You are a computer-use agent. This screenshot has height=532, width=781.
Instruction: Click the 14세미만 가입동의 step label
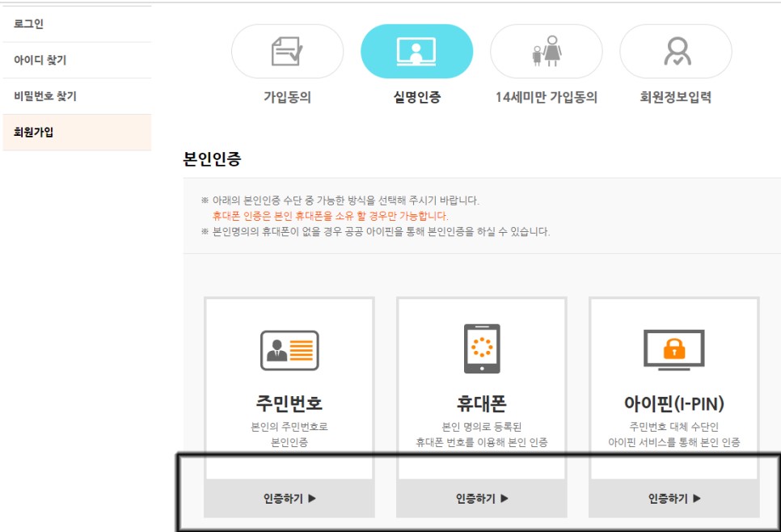547,97
